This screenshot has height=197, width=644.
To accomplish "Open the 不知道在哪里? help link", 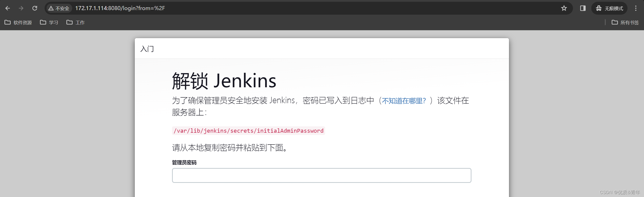I will [404, 101].
